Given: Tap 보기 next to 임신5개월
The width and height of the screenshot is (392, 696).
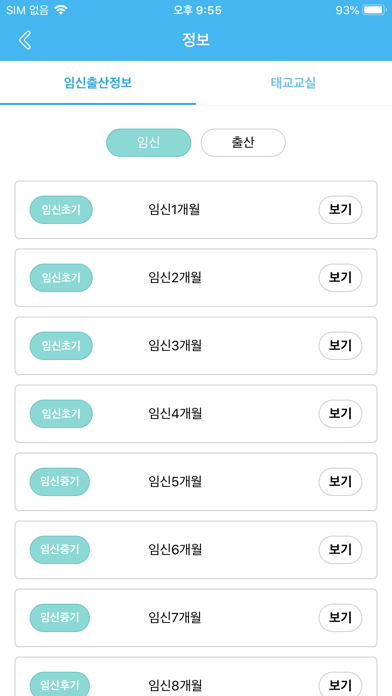Looking at the screenshot, I should click(341, 482).
